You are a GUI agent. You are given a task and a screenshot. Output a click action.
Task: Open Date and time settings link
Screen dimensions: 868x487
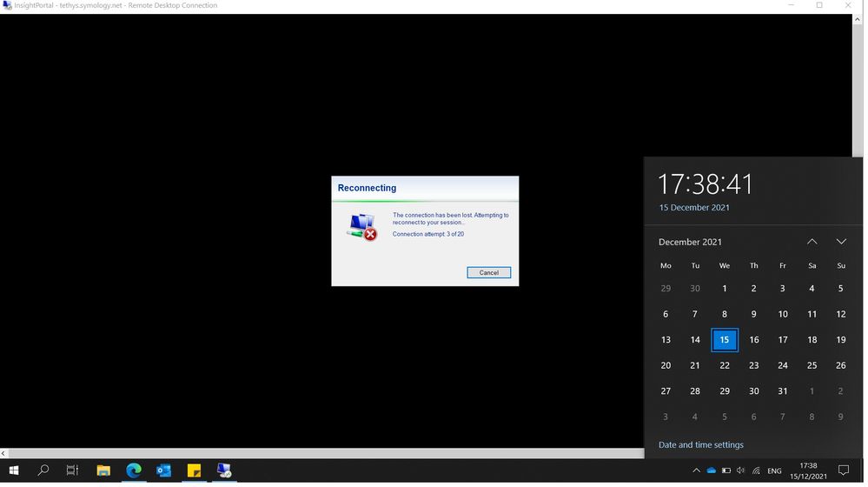tap(700, 444)
